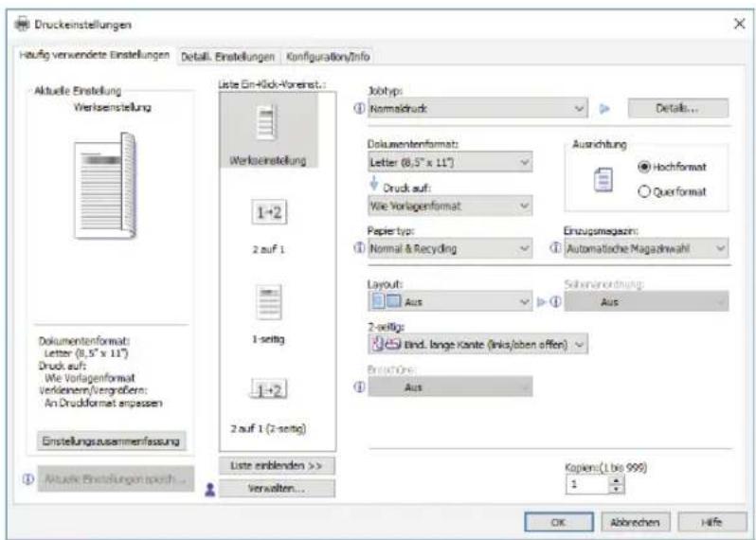This screenshot has height=540, width=756.
Task: Select the 2 auf 1 (2-seitig) preset icon
Action: [x=269, y=388]
